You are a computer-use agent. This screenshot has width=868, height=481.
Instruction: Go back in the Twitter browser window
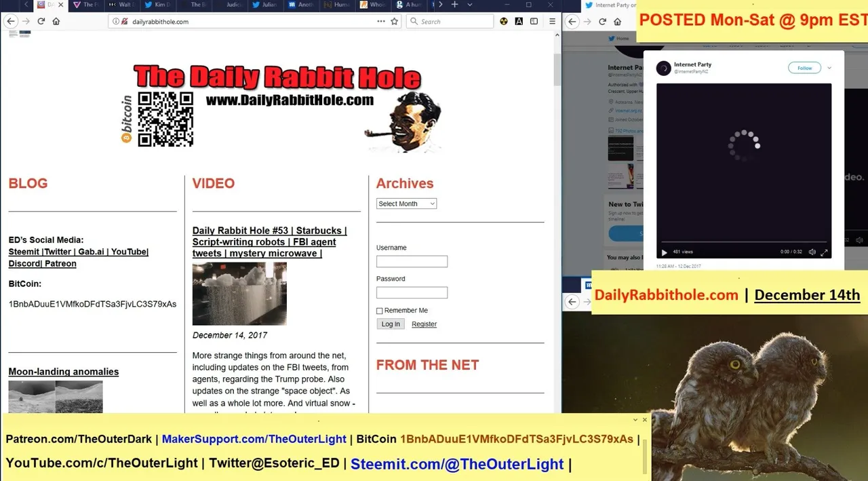coord(572,22)
